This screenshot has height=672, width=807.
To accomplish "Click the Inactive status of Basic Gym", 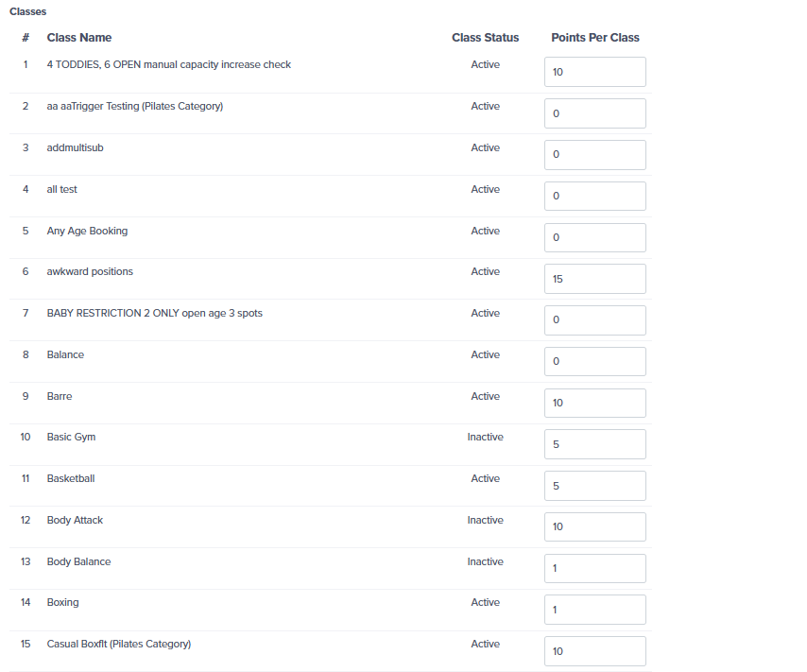I will pos(486,438).
